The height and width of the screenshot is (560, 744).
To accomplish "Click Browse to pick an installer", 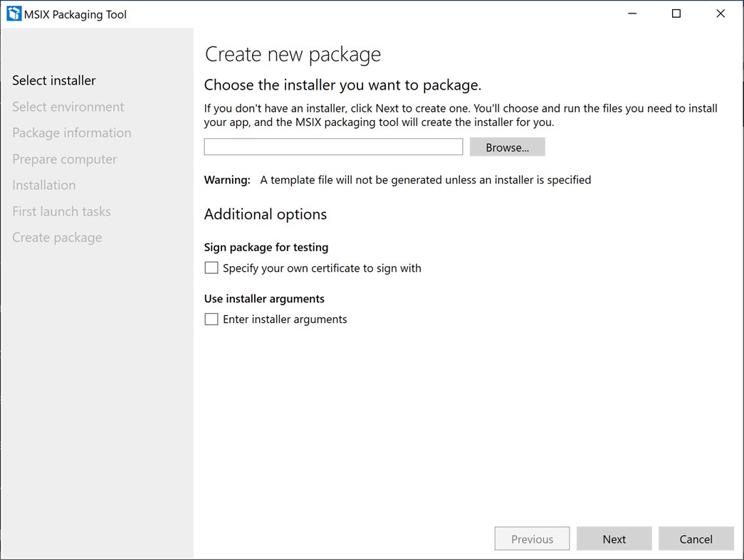I will 507,147.
